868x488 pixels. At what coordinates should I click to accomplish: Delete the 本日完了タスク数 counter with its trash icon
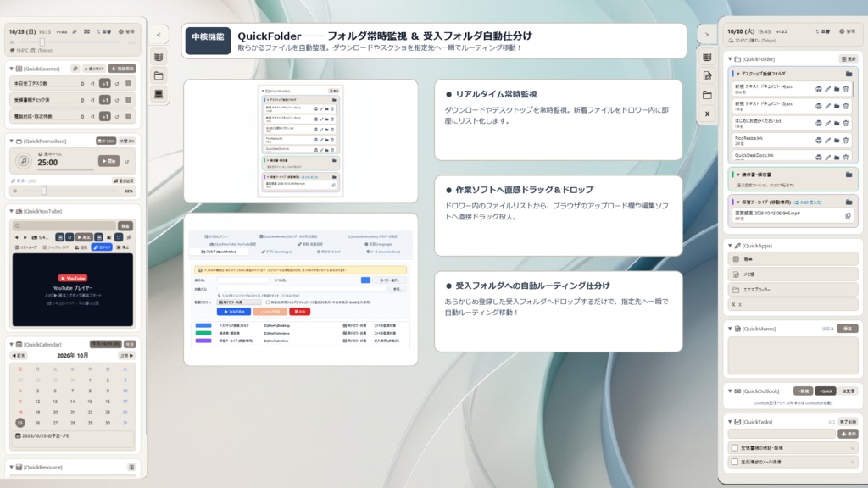click(128, 84)
